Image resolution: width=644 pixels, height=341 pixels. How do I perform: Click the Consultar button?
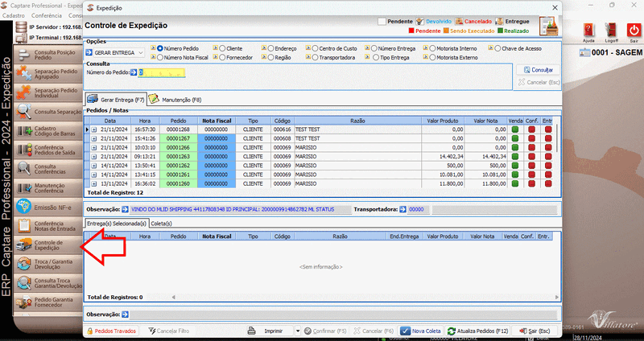point(539,70)
